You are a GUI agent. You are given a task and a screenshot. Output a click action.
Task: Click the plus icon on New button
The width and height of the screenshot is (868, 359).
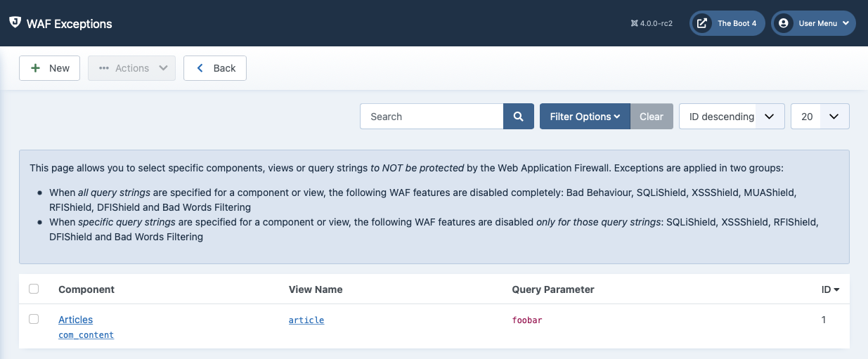[x=35, y=68]
